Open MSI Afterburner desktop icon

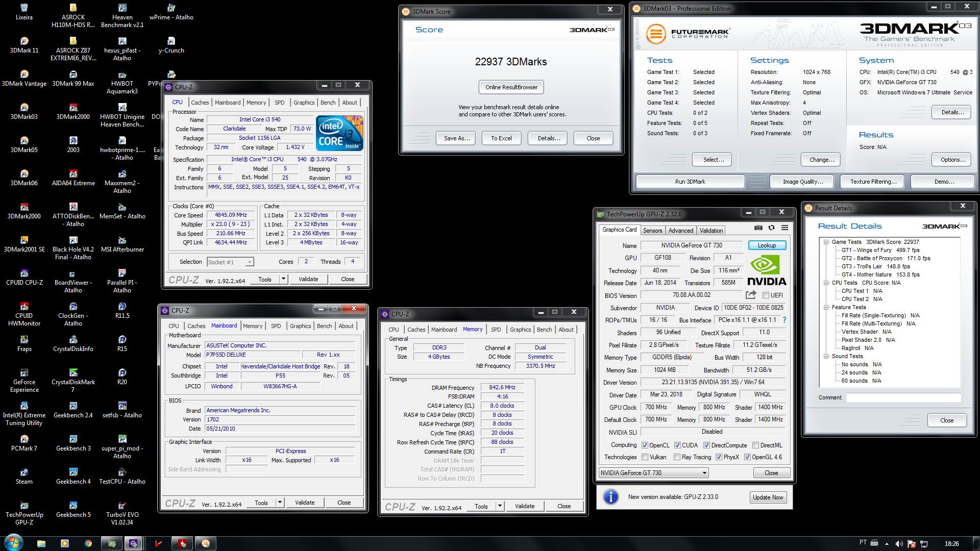click(122, 244)
